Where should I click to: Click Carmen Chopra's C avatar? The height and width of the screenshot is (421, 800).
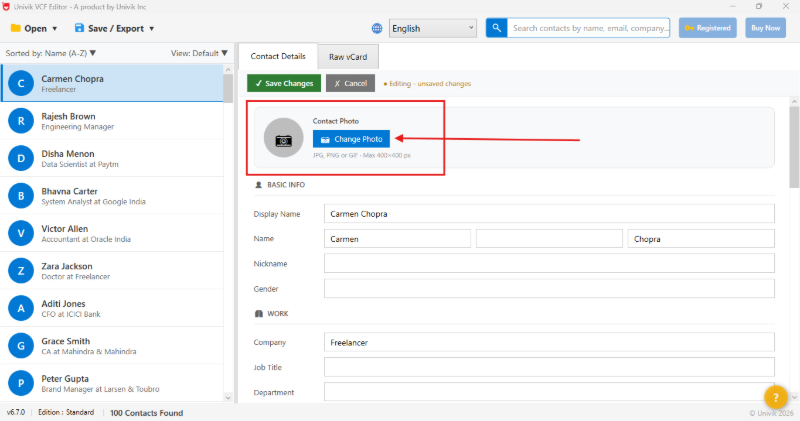point(21,83)
